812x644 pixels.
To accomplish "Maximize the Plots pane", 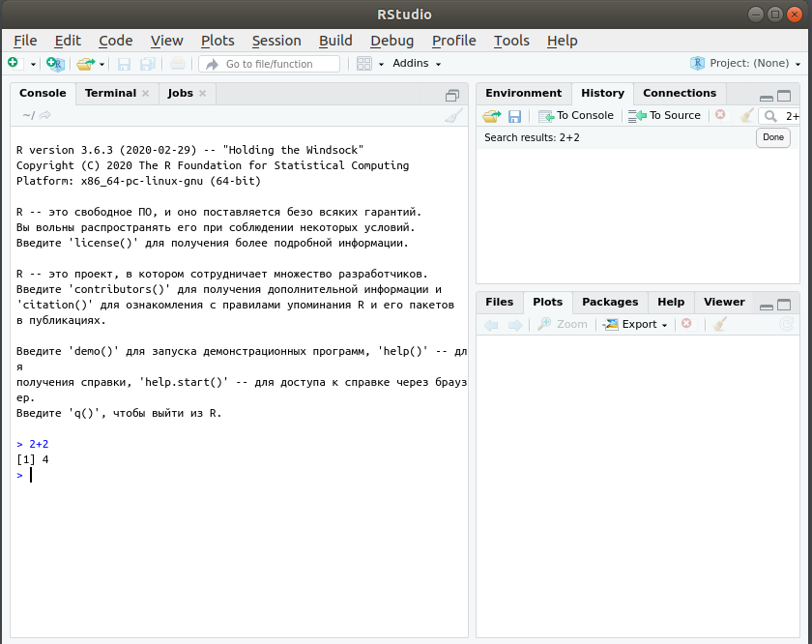I will [785, 305].
